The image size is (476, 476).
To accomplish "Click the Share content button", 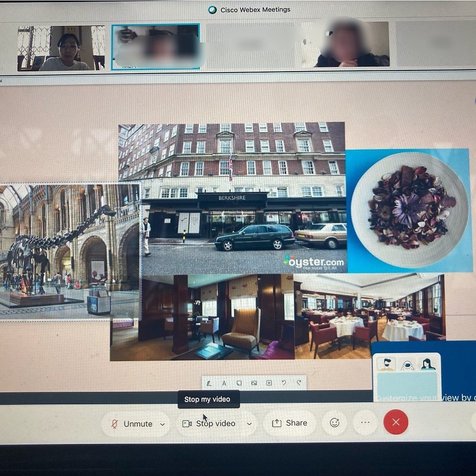I will (289, 423).
